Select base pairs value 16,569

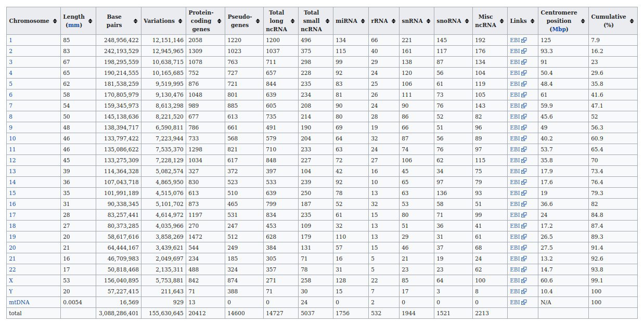tap(129, 302)
